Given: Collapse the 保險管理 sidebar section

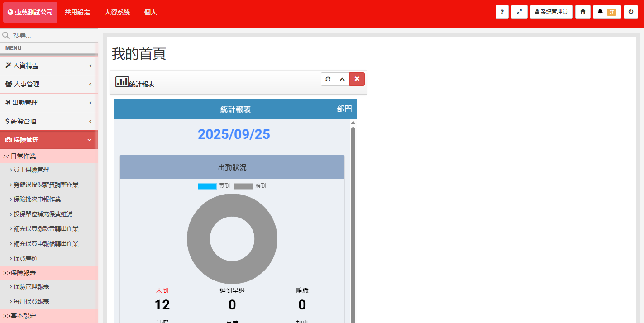Looking at the screenshot, I should click(49, 140).
